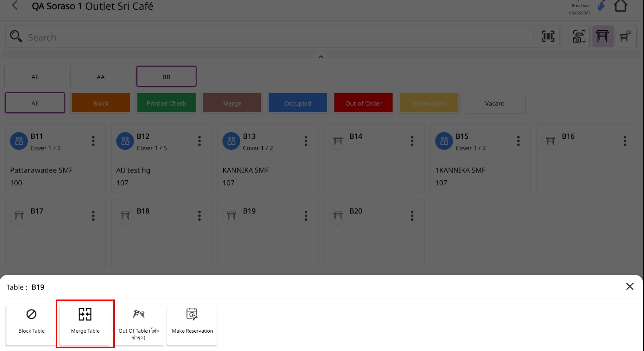Open B11 three-dot options menu
The width and height of the screenshot is (644, 351).
(93, 141)
